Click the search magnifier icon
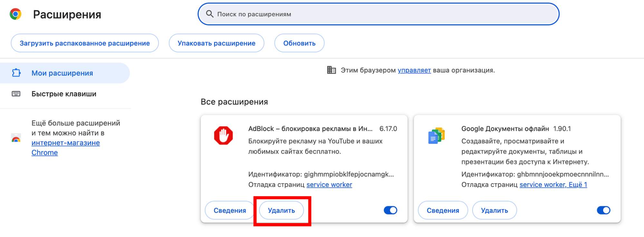 tap(210, 14)
